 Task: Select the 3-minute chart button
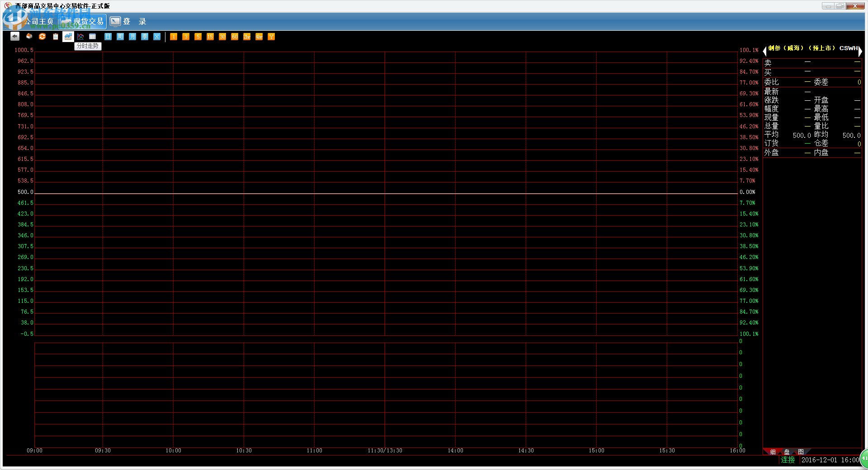click(186, 37)
